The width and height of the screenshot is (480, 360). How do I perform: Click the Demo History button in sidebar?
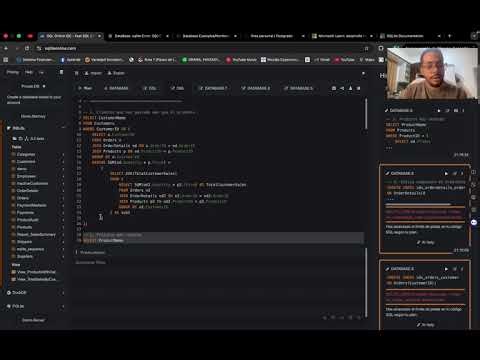[x=33, y=116]
